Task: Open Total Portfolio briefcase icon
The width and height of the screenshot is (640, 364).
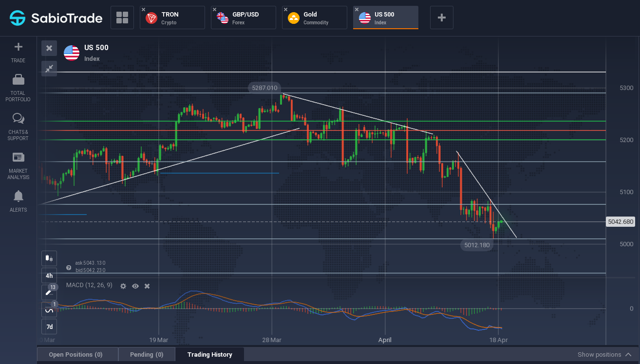Action: pos(18,79)
